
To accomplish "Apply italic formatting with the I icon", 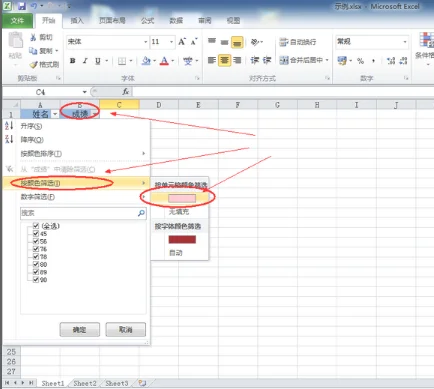I will coord(85,61).
